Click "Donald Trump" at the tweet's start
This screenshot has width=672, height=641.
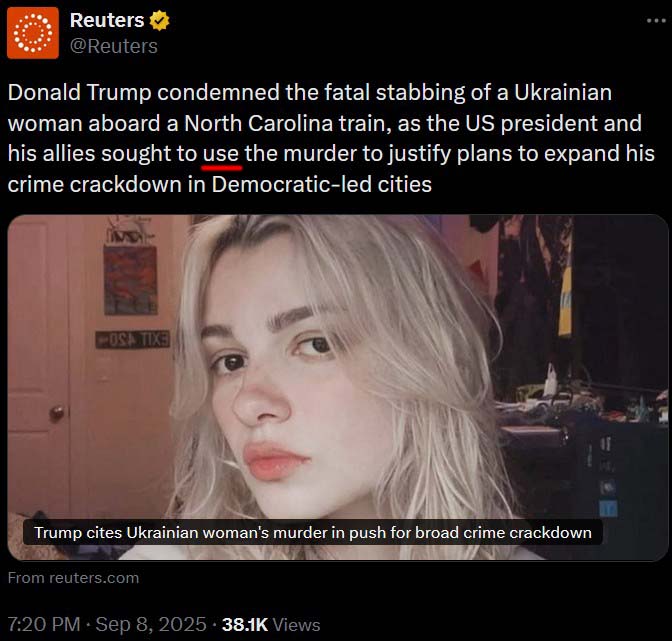(67, 93)
